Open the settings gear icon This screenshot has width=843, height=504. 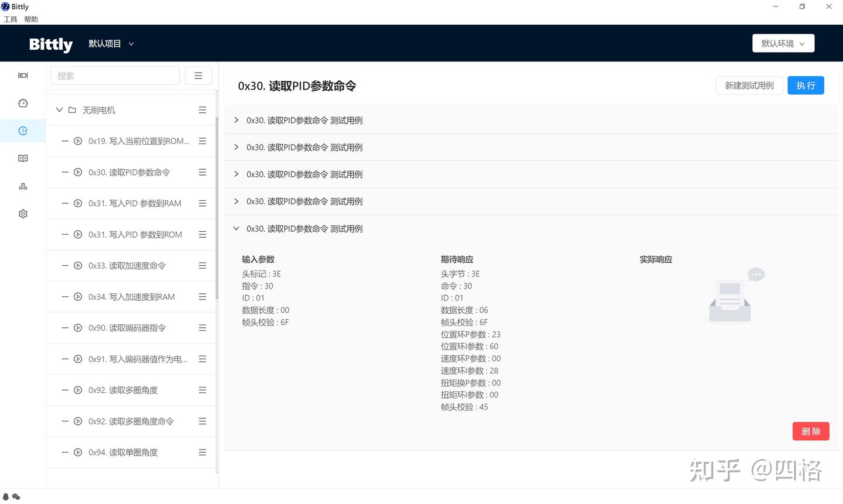click(x=23, y=213)
